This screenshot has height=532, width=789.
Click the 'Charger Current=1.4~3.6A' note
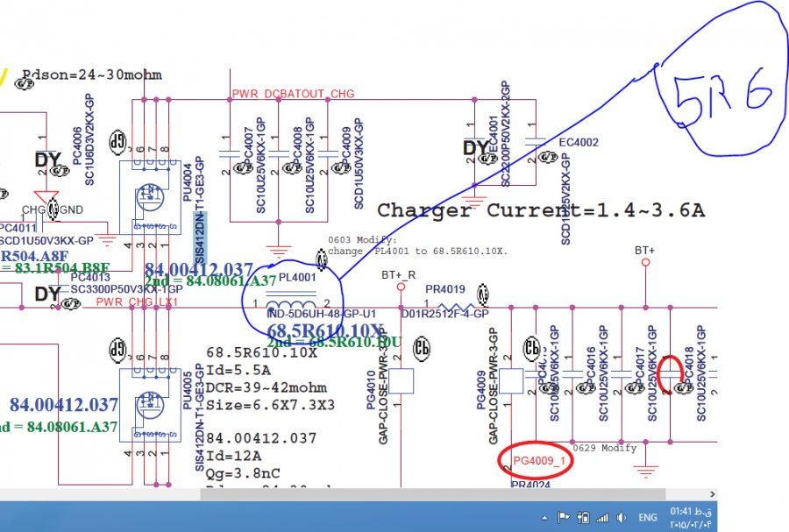coord(541,209)
